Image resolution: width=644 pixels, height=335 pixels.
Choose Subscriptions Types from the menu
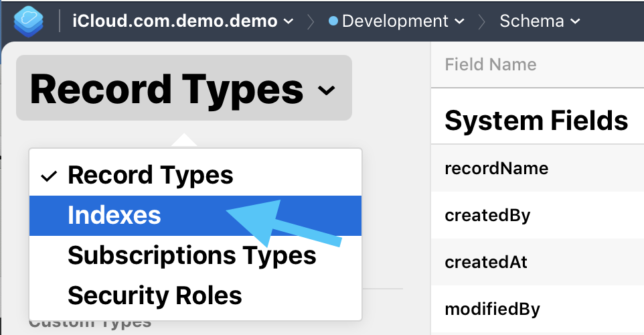tap(195, 255)
